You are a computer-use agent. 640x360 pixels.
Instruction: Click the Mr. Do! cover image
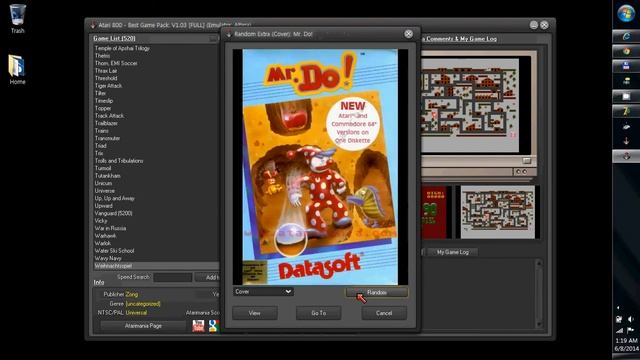(320, 167)
